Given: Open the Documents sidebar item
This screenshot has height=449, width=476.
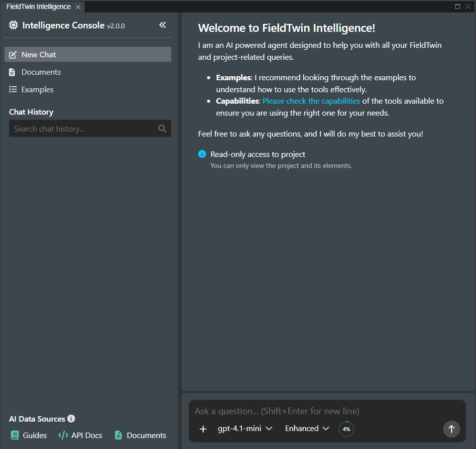Looking at the screenshot, I should point(88,72).
